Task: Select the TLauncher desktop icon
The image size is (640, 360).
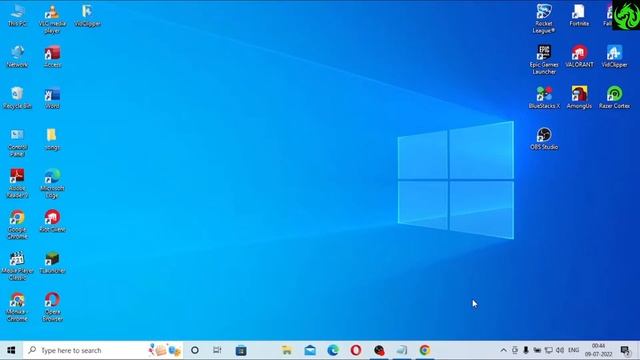Action: pos(52,262)
